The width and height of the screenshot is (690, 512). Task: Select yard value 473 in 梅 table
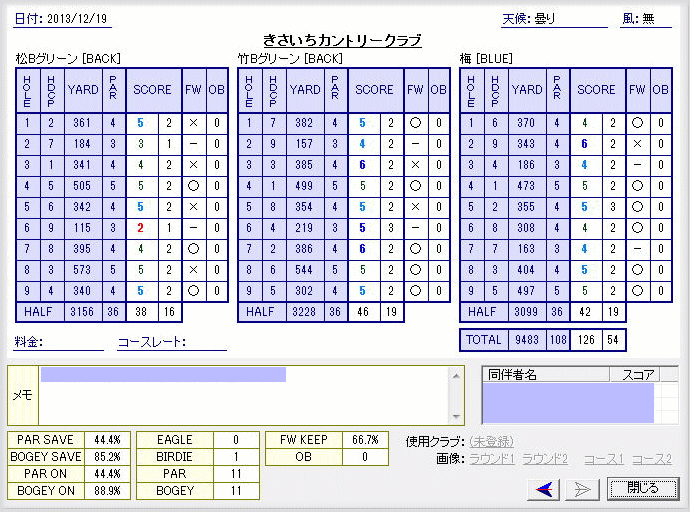click(526, 186)
